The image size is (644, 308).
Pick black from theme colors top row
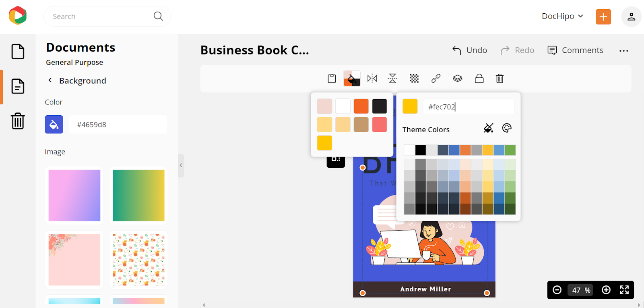tap(421, 150)
